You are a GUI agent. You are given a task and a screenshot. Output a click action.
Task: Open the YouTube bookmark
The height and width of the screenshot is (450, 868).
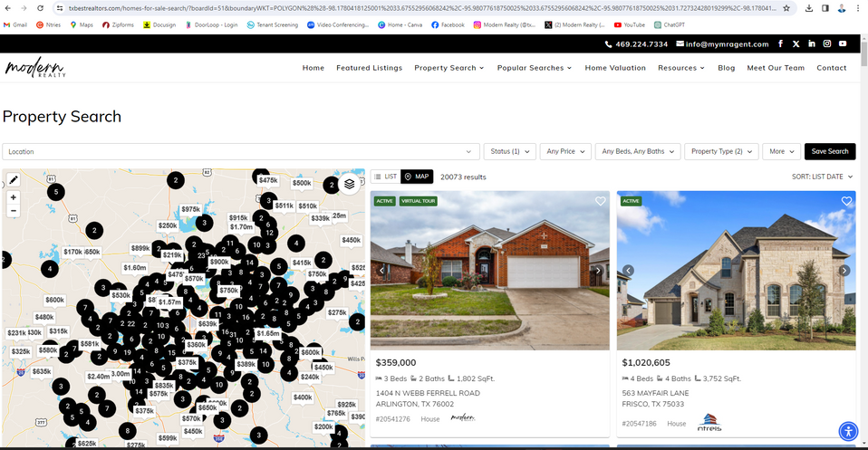pos(630,25)
